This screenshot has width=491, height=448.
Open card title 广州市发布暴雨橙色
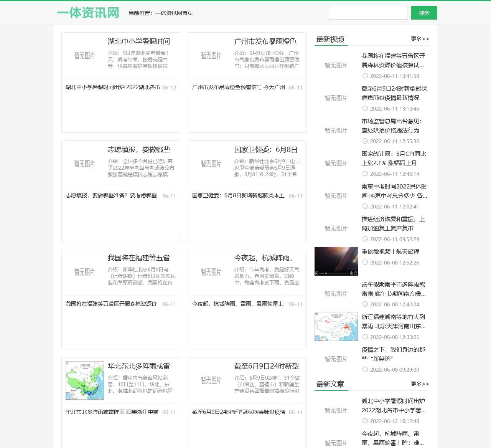point(265,41)
